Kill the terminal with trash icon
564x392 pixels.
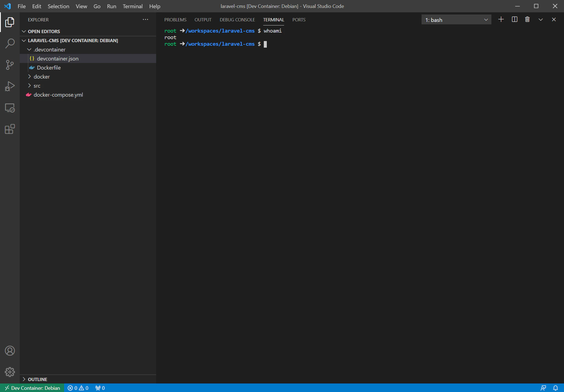tap(527, 19)
